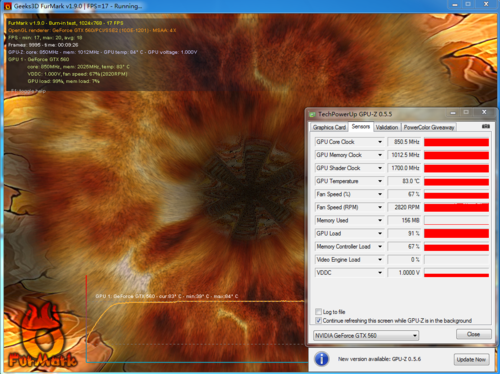The height and width of the screenshot is (374, 500).
Task: Open the GPU Temperature sensor dropdown
Action: point(380,181)
